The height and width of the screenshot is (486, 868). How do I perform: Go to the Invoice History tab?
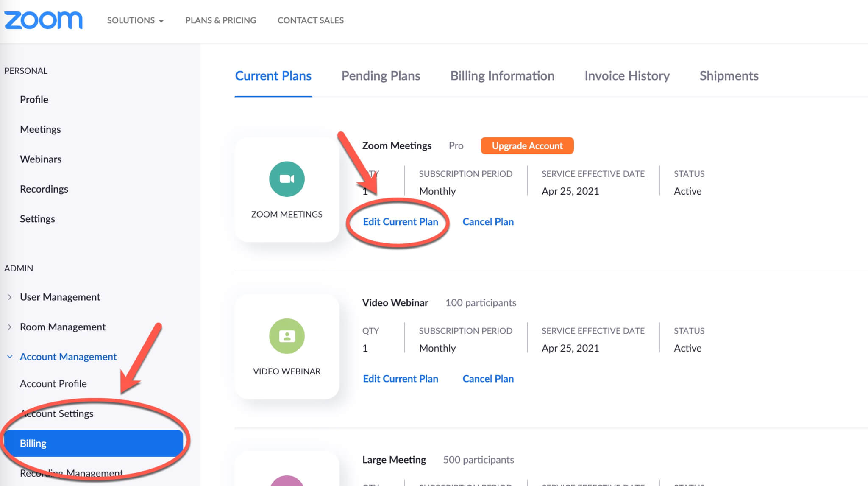pos(627,76)
